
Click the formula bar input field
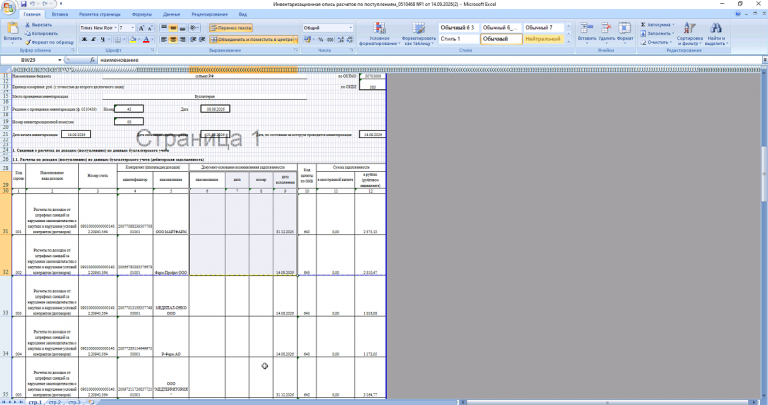coord(429,60)
